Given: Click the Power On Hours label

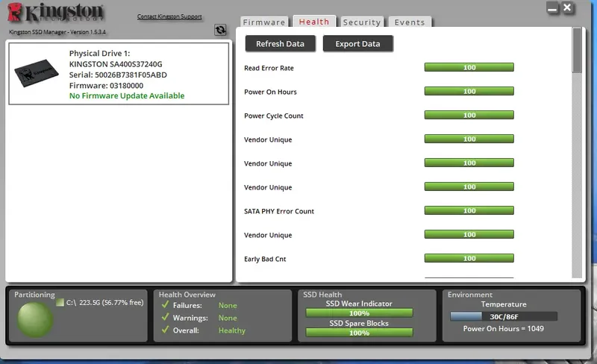Looking at the screenshot, I should tap(270, 92).
